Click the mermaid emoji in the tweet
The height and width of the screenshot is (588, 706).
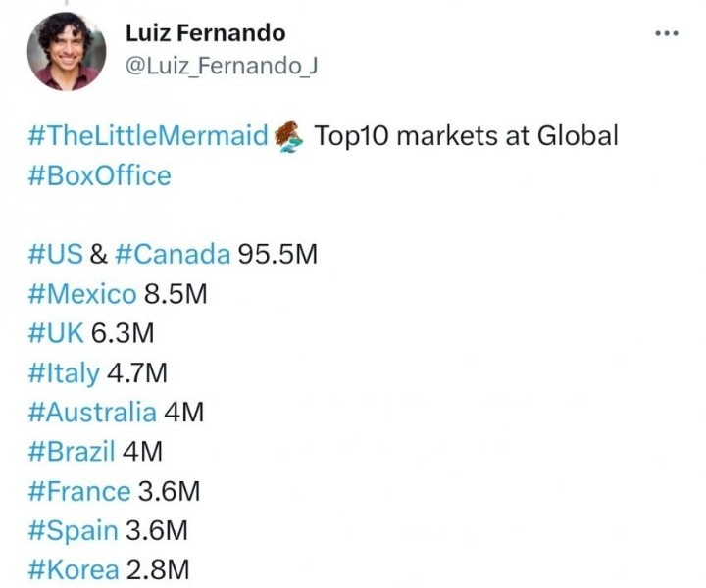[x=289, y=136]
